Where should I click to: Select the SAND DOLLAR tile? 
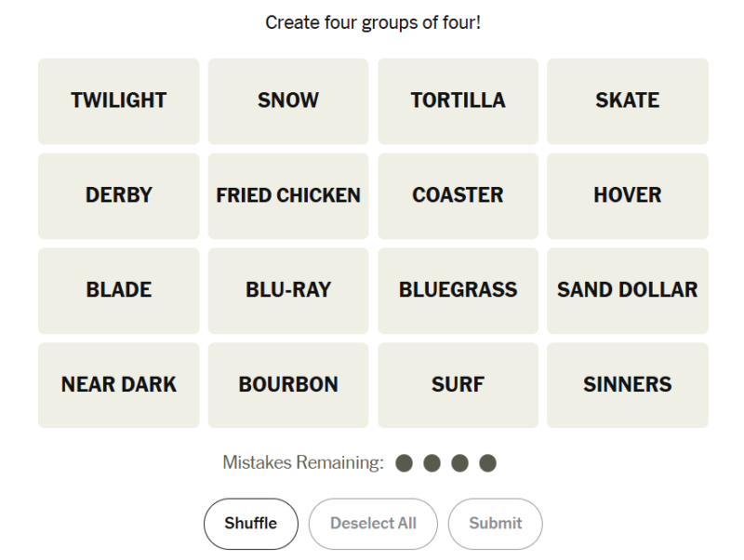click(x=627, y=290)
